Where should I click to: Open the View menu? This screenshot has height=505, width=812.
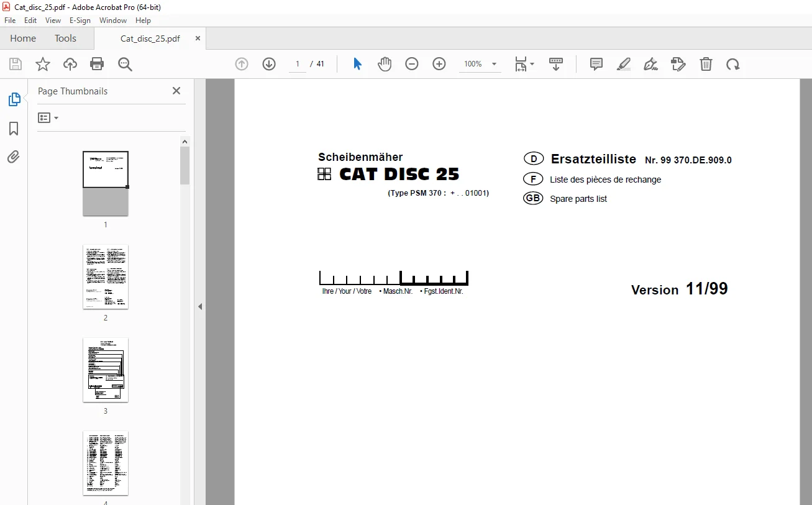(x=53, y=20)
